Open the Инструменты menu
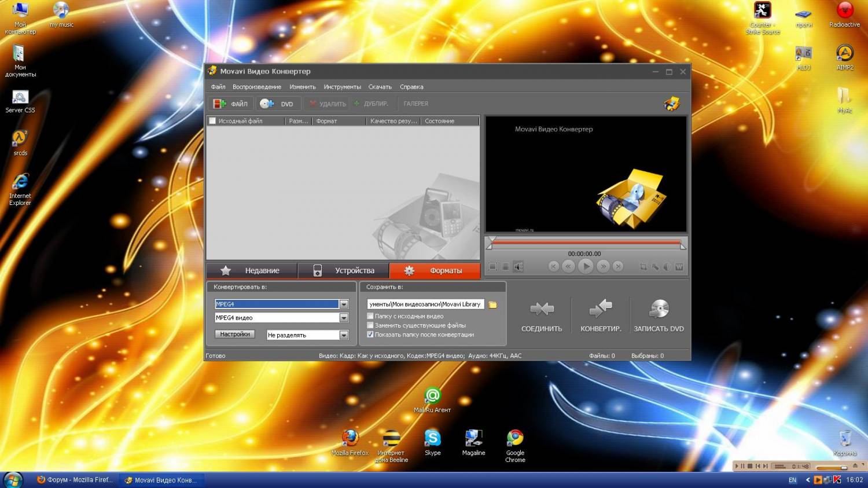868x488 pixels. click(342, 87)
